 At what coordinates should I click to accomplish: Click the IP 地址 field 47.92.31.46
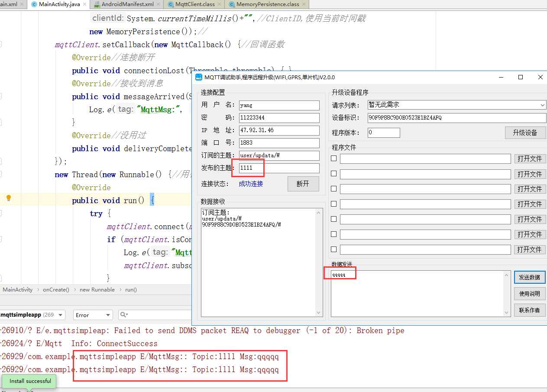(279, 130)
